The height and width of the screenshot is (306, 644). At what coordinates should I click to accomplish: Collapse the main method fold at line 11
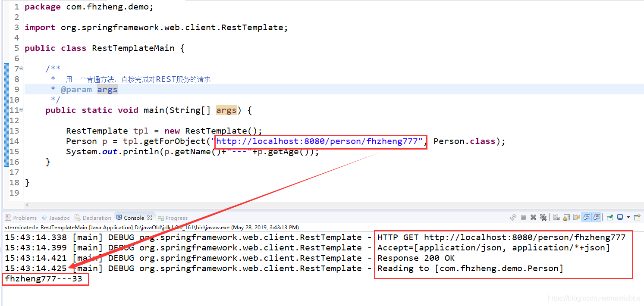[22, 110]
